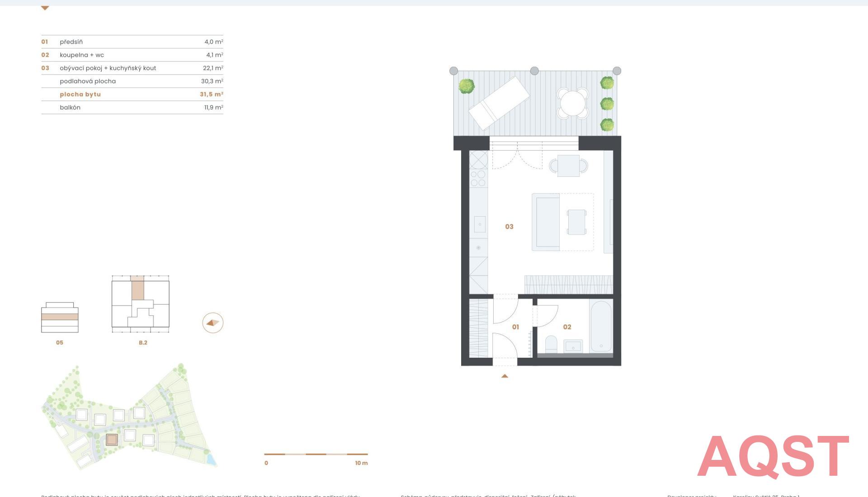The image size is (868, 497).
Task: Click the 'balkón' row
Action: pyautogui.click(x=132, y=107)
